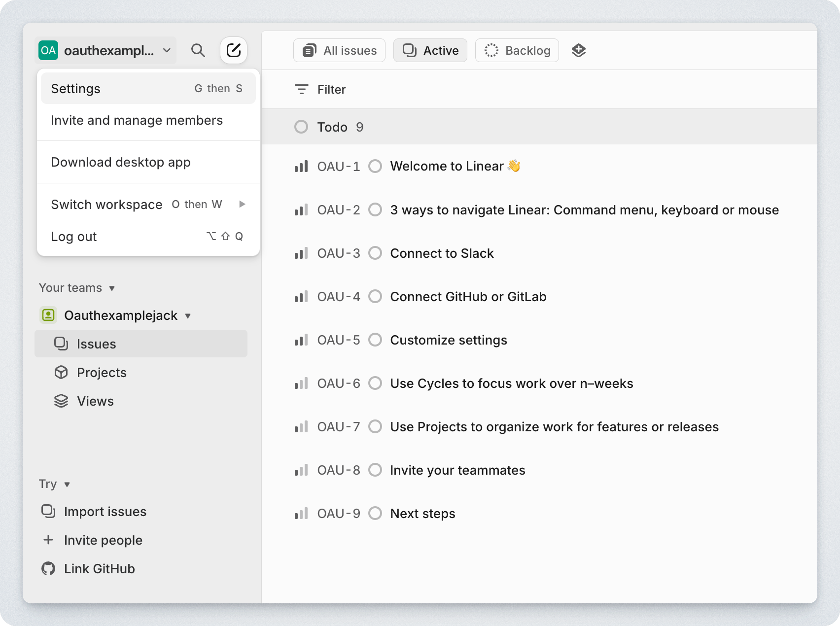Toggle status circle for Next steps issue
Viewport: 840px width, 626px height.
point(375,514)
